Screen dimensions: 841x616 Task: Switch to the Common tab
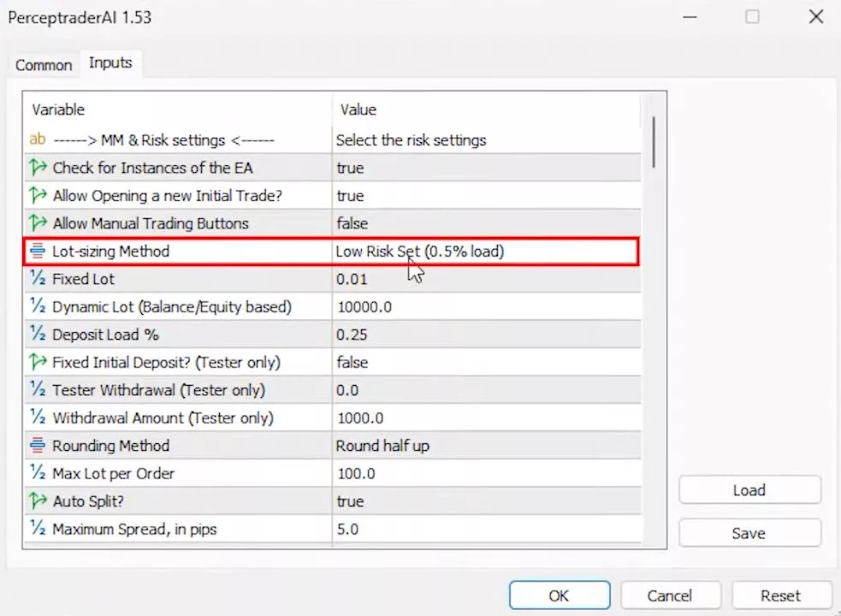coord(44,65)
